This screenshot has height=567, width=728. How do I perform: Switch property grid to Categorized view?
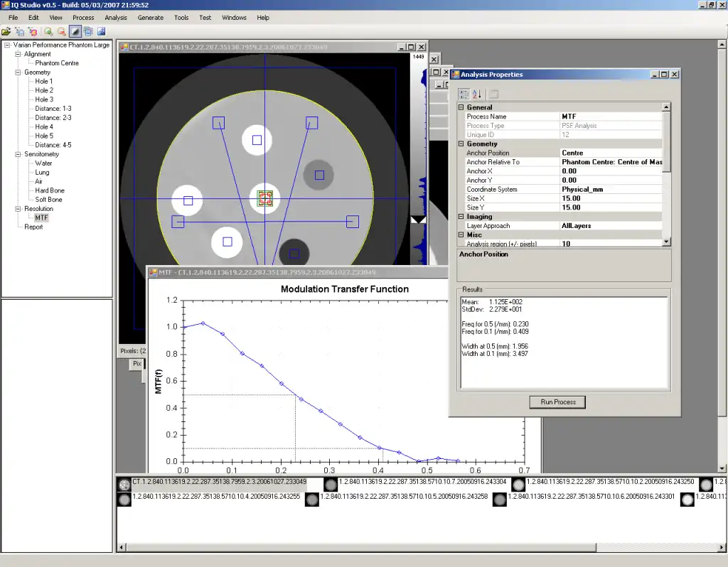(464, 94)
